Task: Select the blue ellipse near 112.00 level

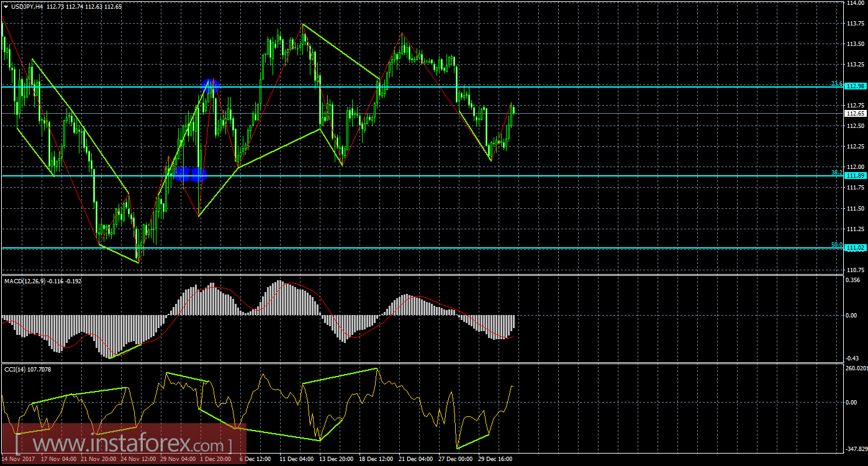Action: point(190,173)
